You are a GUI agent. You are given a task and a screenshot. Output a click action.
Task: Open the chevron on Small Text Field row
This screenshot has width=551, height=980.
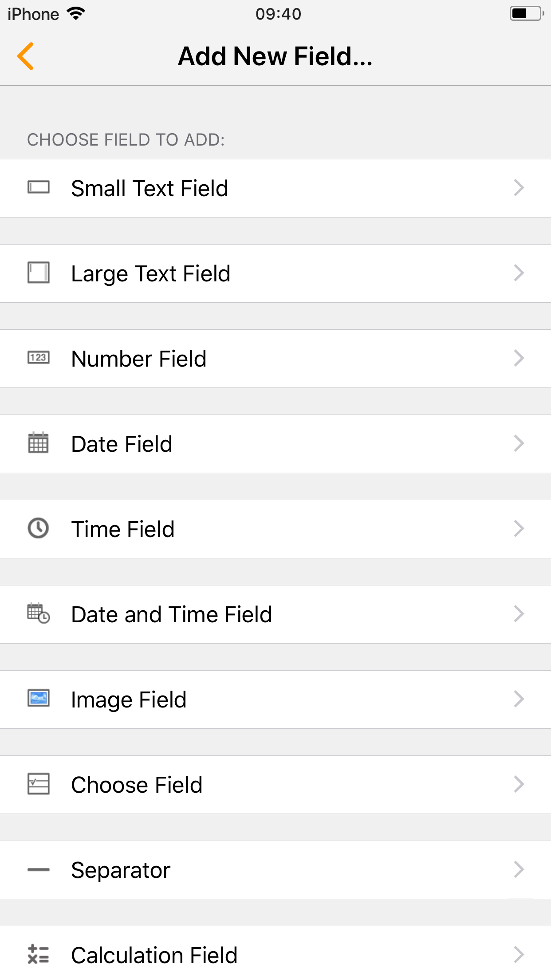point(519,188)
